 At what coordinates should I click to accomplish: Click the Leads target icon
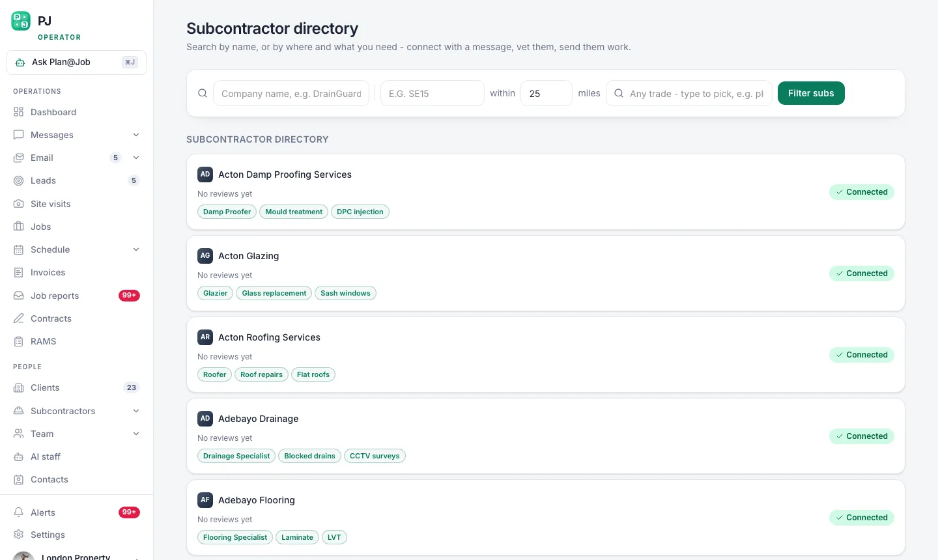18,180
